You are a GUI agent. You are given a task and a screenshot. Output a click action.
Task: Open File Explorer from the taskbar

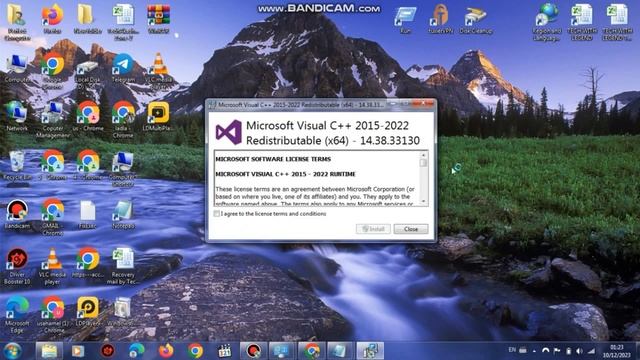49,351
